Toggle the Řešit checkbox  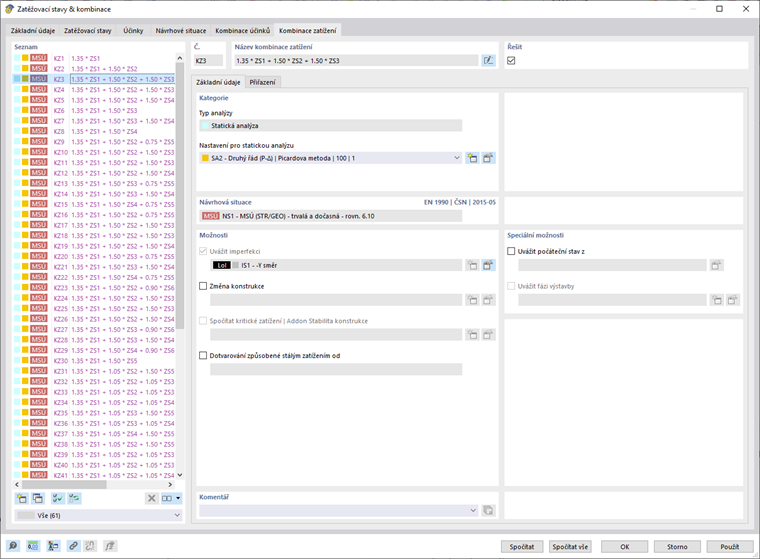click(511, 61)
